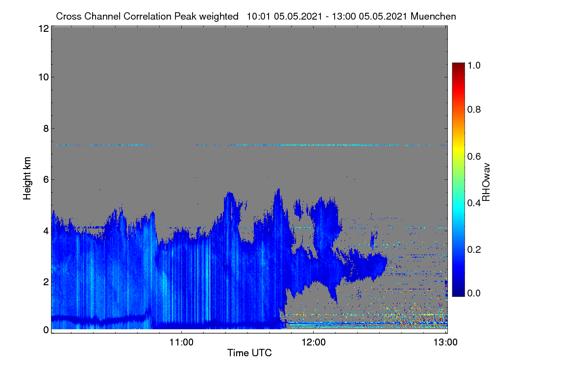Click the 13:00 tick label on the time axis

click(x=446, y=342)
